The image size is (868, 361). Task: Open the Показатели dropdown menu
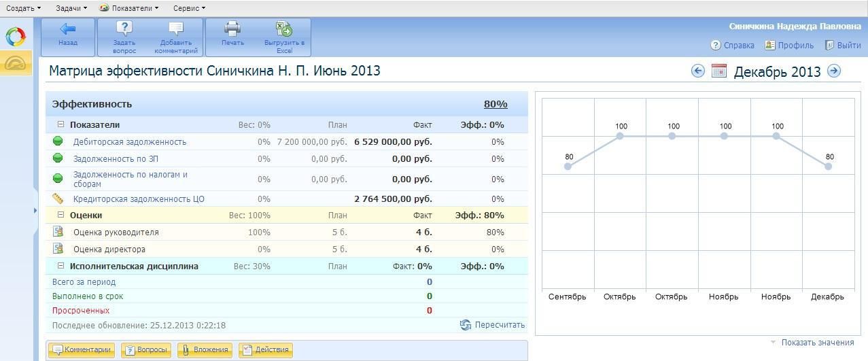(x=129, y=8)
